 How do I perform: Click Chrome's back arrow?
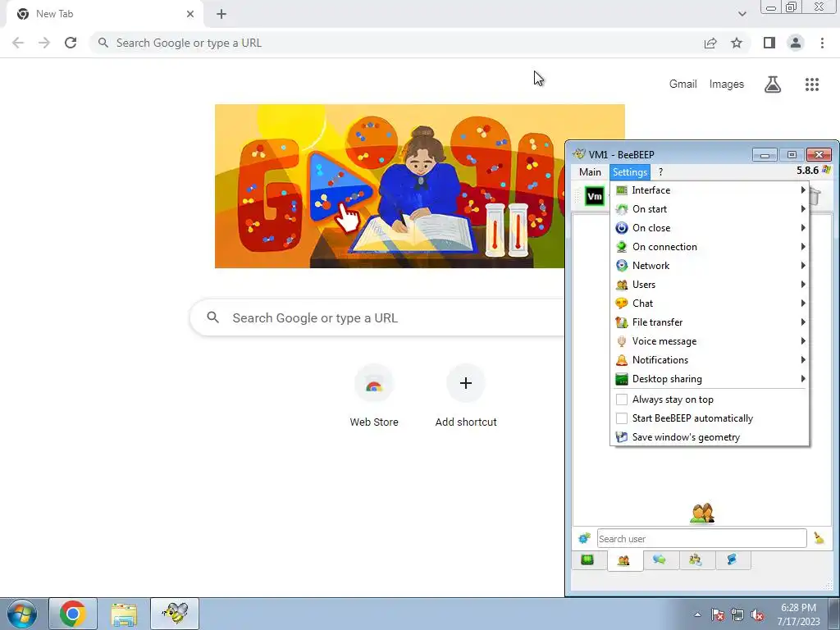pyautogui.click(x=18, y=43)
